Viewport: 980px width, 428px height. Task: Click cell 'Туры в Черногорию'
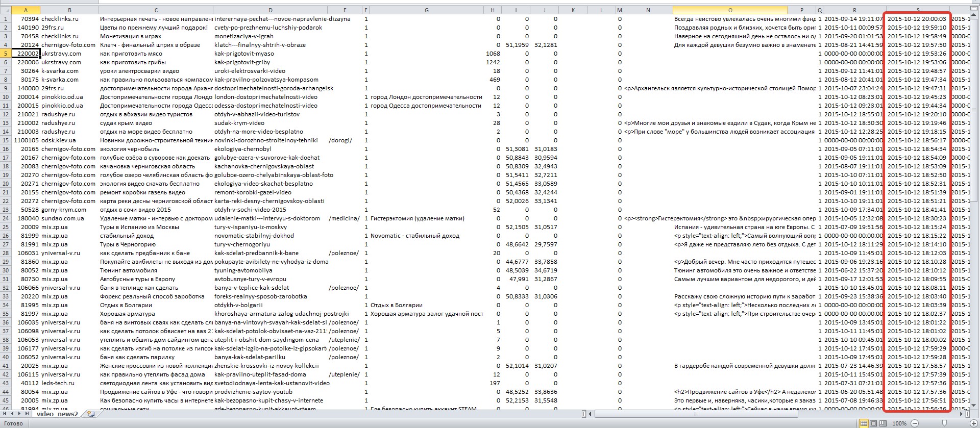point(156,244)
